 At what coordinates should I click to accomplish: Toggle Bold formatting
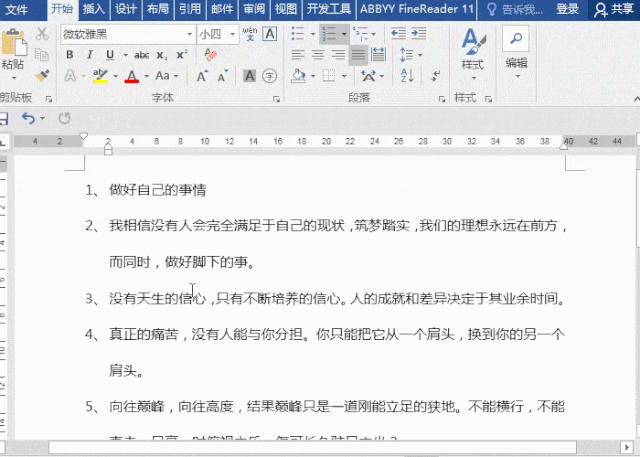click(70, 55)
